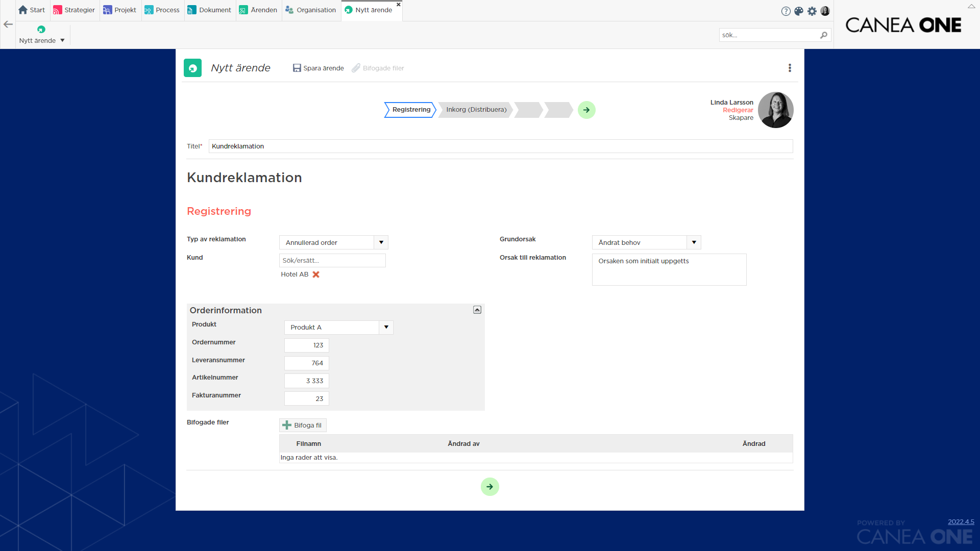Open the Dokument tab

(209, 10)
